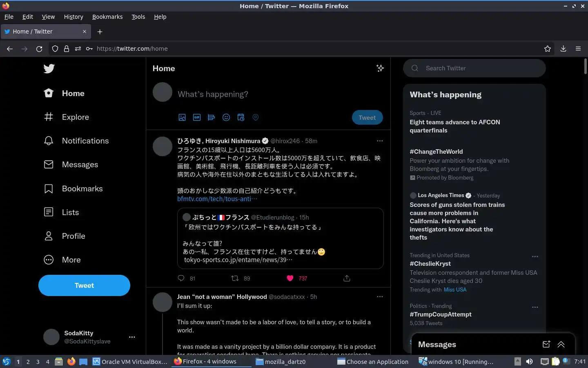
Task: Click the page vertical scrollbar
Action: tap(586, 66)
